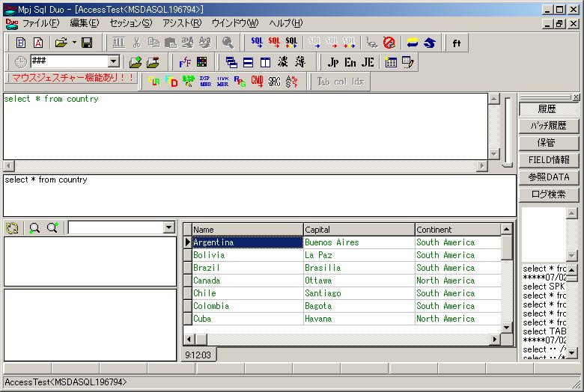Click the blue rollback arrow icon

tap(430, 43)
